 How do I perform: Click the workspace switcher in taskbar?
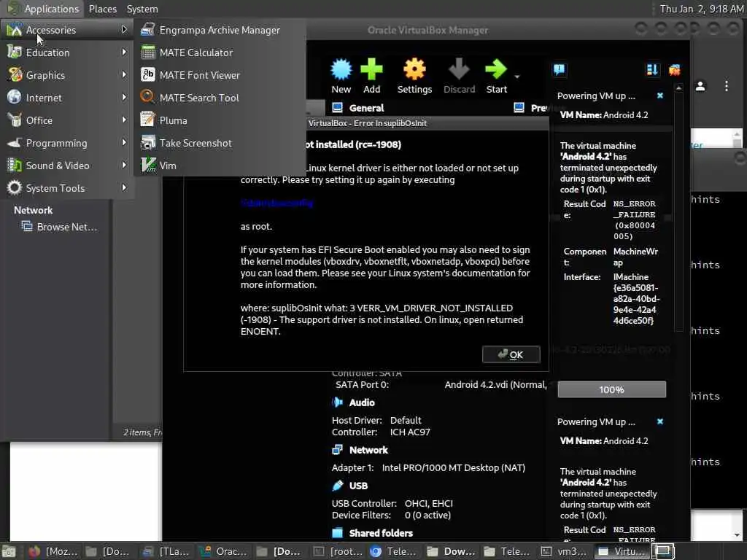pos(662,551)
